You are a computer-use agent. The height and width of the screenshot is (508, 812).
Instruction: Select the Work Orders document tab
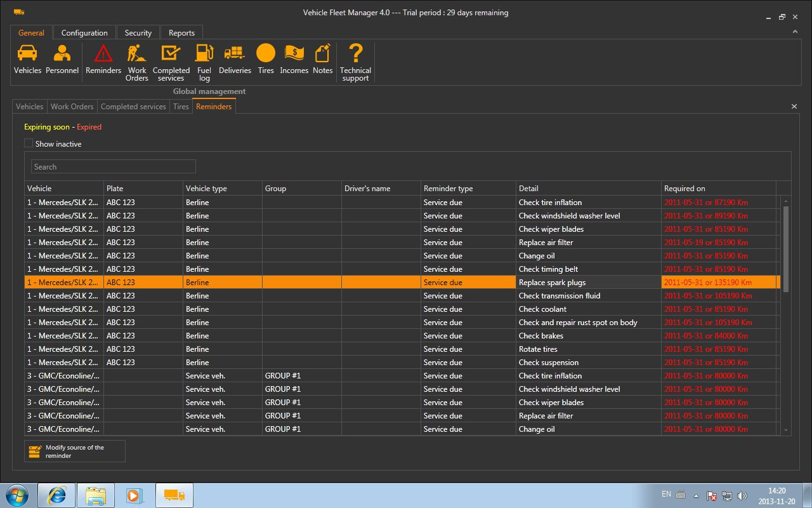tap(72, 107)
